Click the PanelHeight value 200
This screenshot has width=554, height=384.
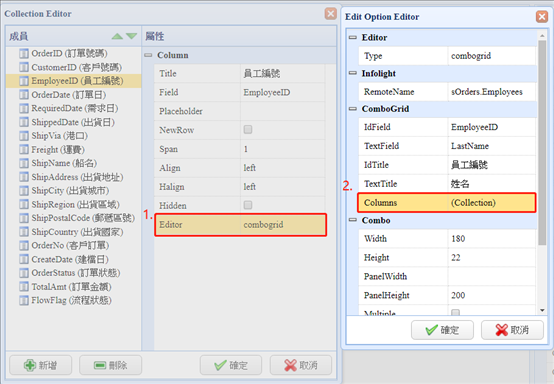492,295
